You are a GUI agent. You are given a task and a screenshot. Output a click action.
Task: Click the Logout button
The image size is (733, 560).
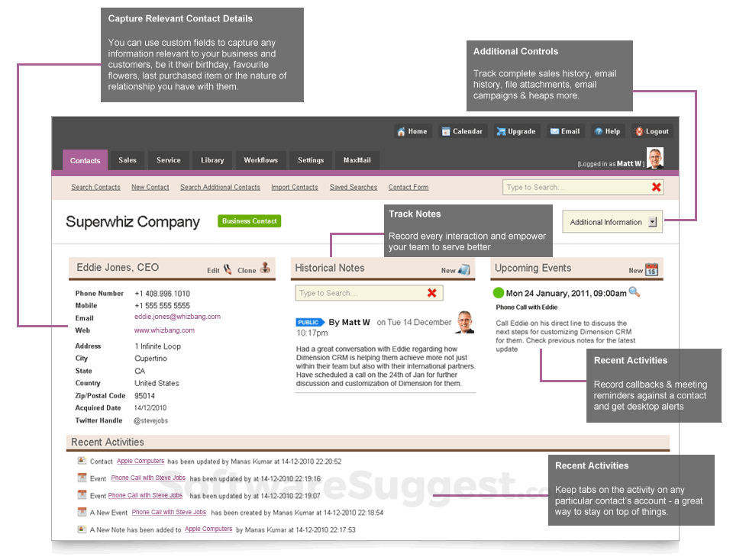651,131
